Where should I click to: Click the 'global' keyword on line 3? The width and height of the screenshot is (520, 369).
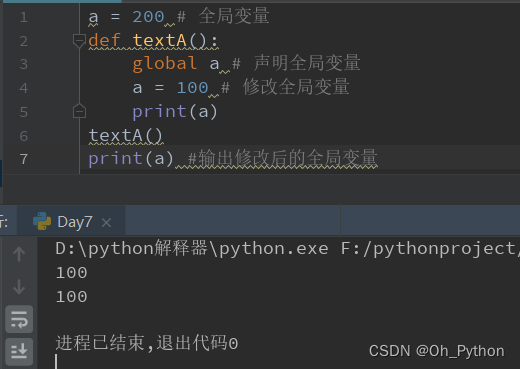165,64
